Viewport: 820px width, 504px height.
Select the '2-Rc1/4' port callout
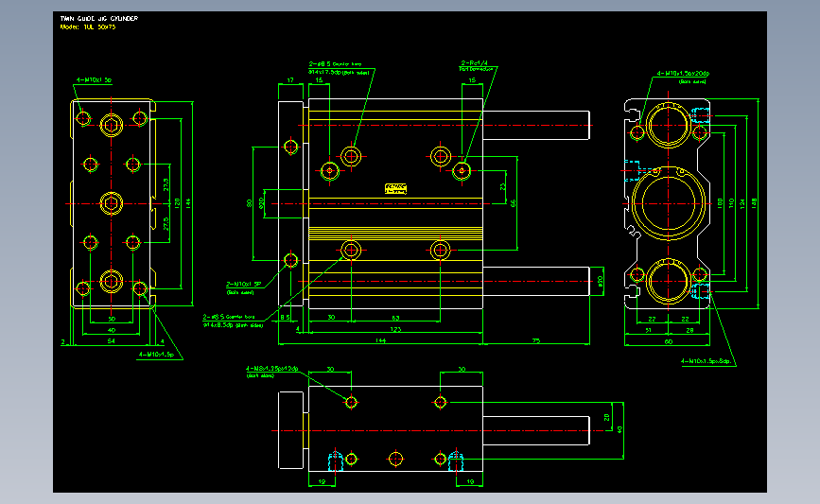[474, 62]
